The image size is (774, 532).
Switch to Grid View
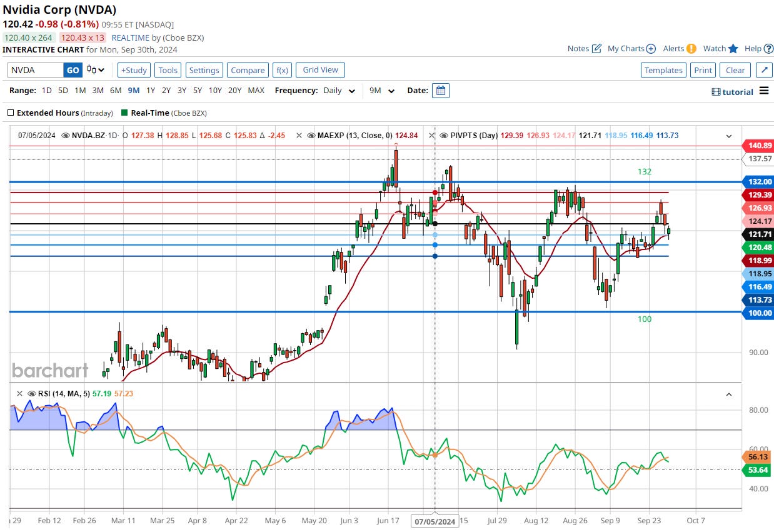coord(320,70)
